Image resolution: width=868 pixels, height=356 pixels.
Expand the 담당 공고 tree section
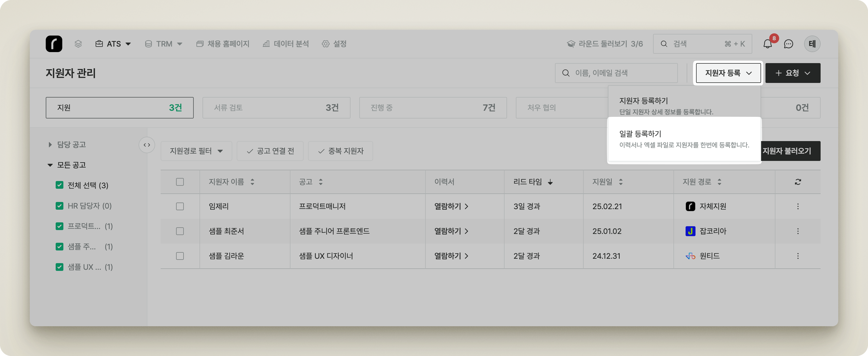50,144
